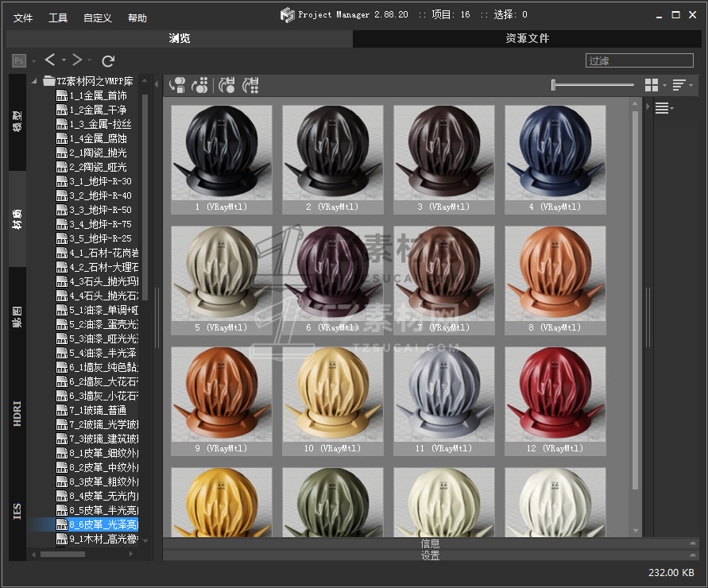The height and width of the screenshot is (588, 708).
Task: Click the 过滤 filter input field
Action: click(640, 60)
